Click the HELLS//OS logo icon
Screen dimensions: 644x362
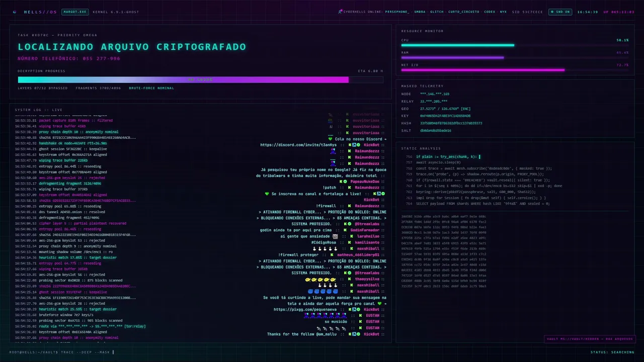point(14,12)
